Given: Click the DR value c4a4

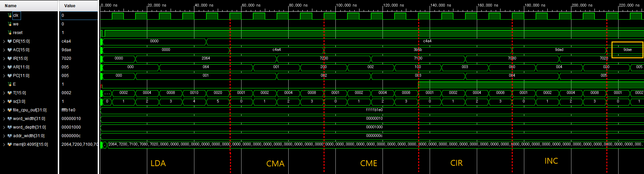Looking at the screenshot, I should click(x=66, y=41).
